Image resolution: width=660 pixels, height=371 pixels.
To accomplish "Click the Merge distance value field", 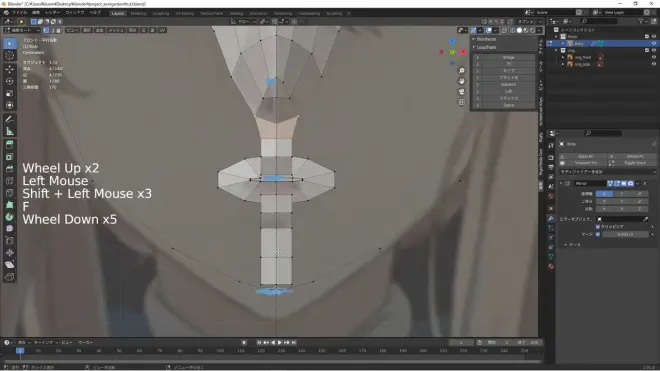I will 625,234.
